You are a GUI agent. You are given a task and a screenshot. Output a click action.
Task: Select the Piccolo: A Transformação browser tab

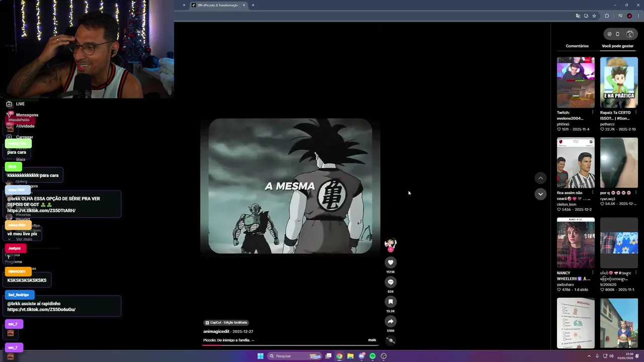point(218,5)
